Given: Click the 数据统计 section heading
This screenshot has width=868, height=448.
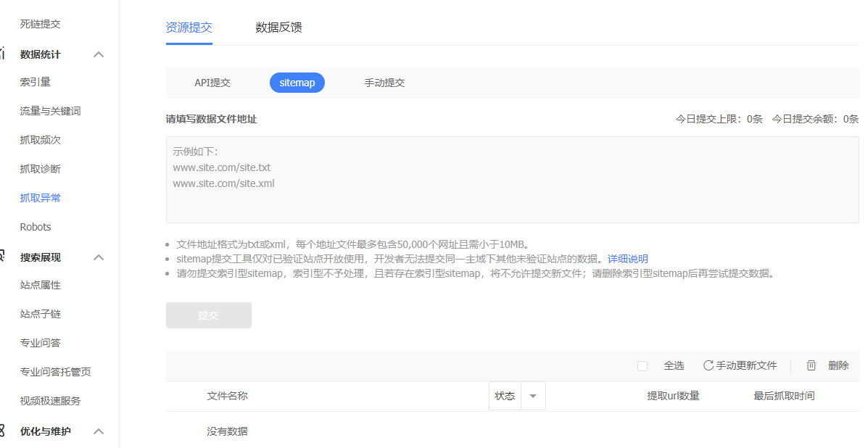Looking at the screenshot, I should tap(41, 55).
